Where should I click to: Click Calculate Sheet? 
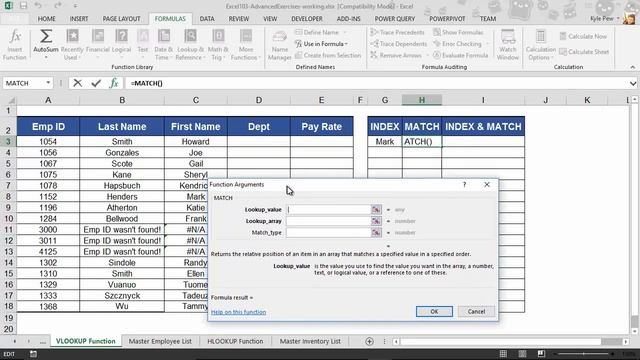point(584,52)
